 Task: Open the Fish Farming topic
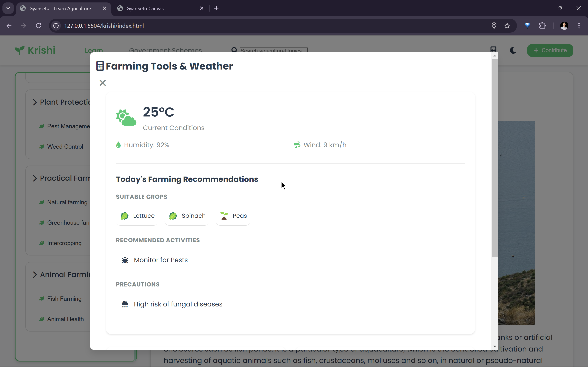pos(64,299)
